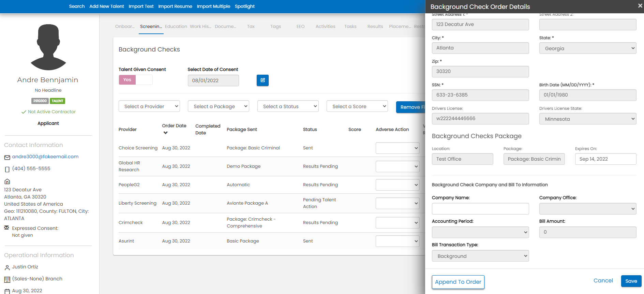Switch to the EEO tab
The width and height of the screenshot is (644, 294).
300,26
